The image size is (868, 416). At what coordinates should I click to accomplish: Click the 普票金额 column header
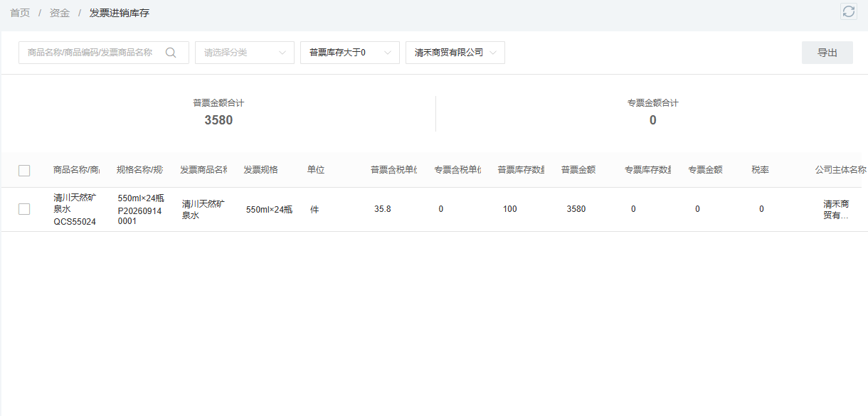(578, 170)
